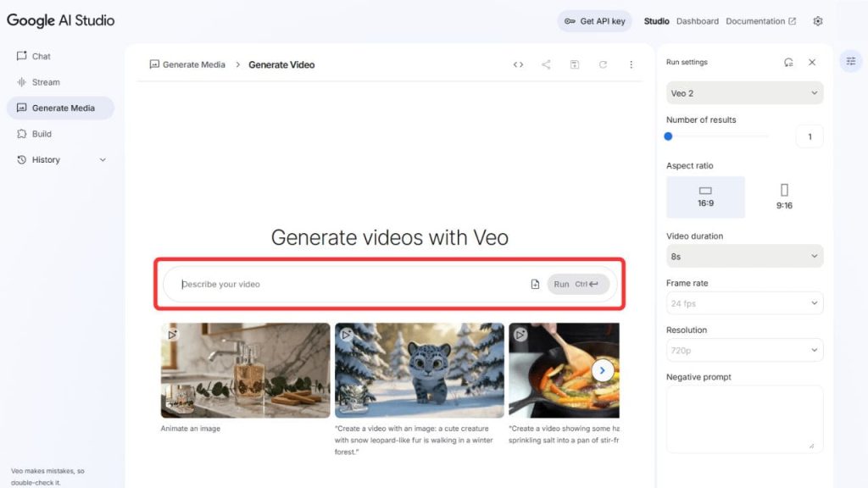Open the Build section

pyautogui.click(x=34, y=134)
